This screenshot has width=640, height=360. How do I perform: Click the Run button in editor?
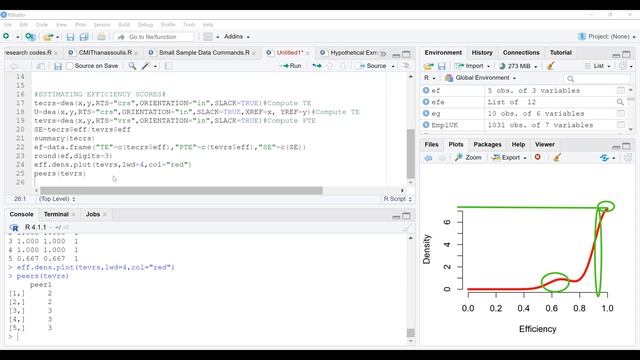click(291, 66)
